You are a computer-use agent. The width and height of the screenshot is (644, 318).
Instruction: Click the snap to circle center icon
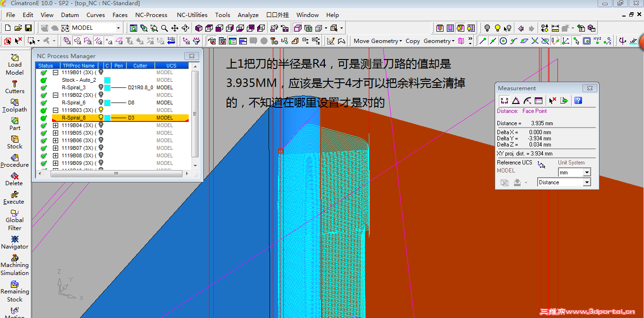coord(504,41)
